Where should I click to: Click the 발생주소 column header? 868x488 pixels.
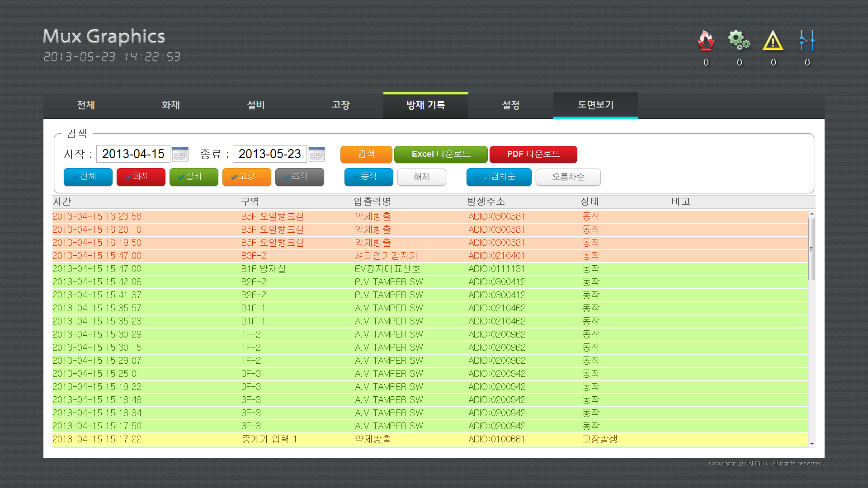tap(486, 202)
